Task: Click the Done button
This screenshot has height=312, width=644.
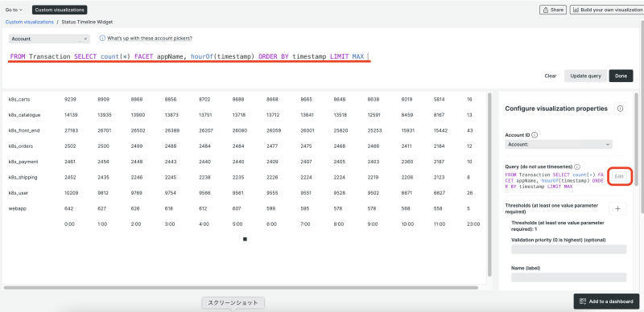Action: click(x=621, y=76)
